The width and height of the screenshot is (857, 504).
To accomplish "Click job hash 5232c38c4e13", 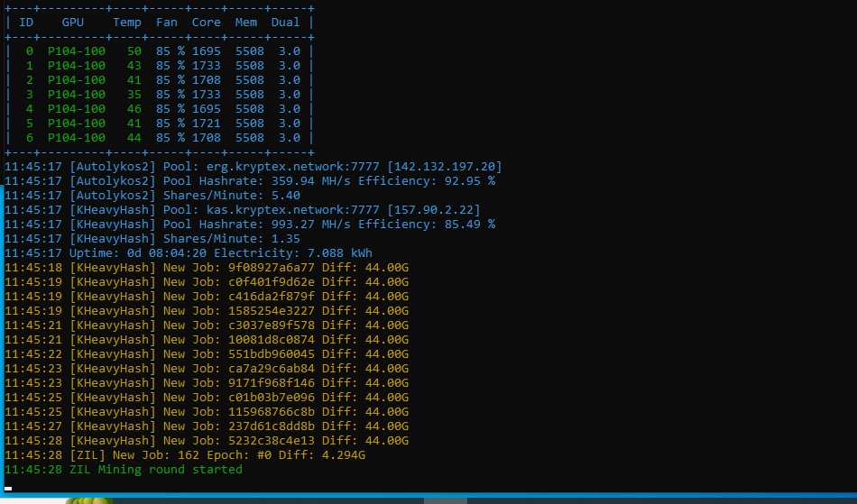I will (x=272, y=441).
